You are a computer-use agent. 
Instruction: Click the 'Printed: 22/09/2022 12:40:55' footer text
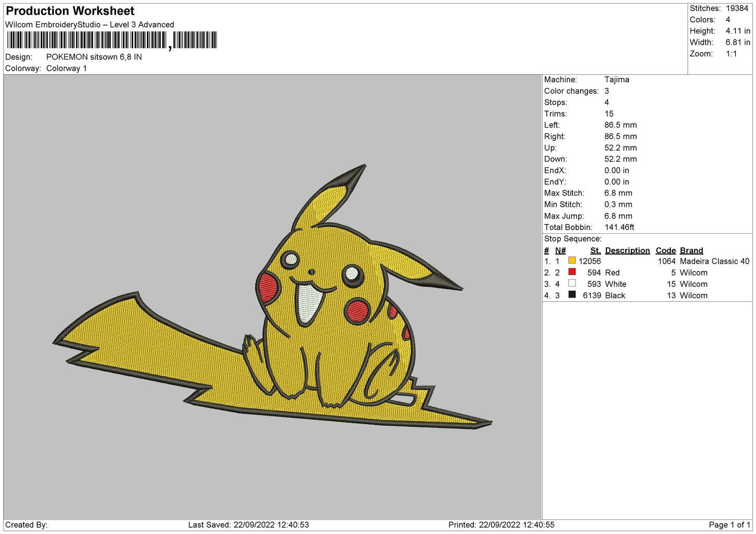tap(501, 525)
